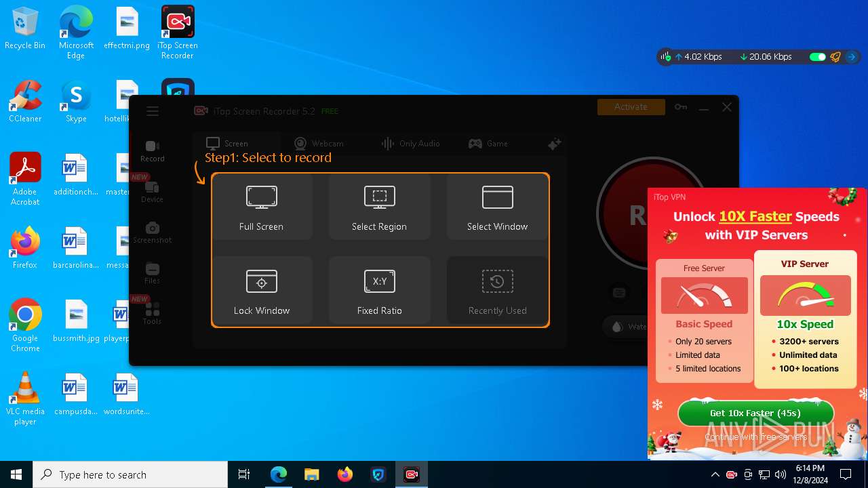Screen dimensions: 868x488
Task: Click the orange rocket icon in speed widget
Action: (836, 57)
